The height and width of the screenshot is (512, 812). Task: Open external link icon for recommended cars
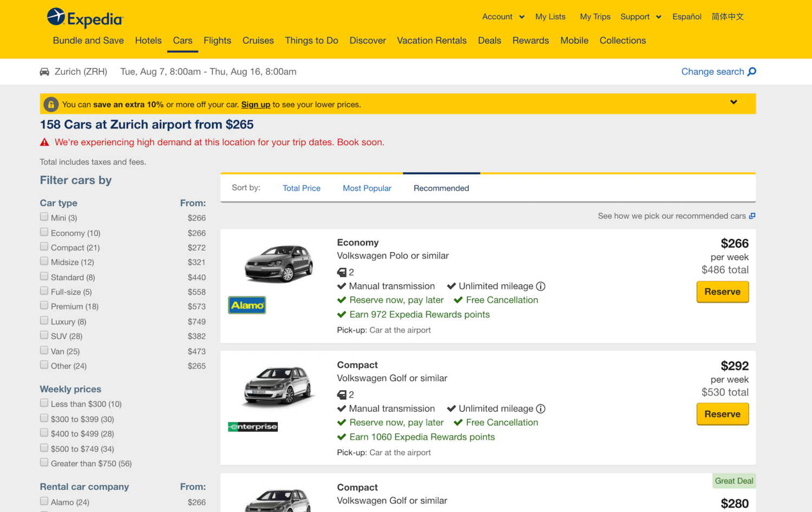tap(752, 216)
